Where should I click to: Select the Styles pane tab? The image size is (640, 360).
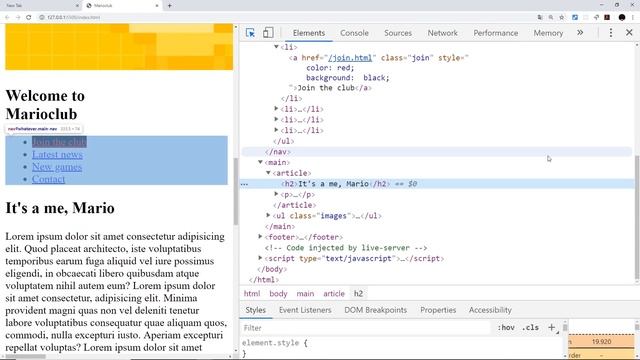tap(256, 310)
